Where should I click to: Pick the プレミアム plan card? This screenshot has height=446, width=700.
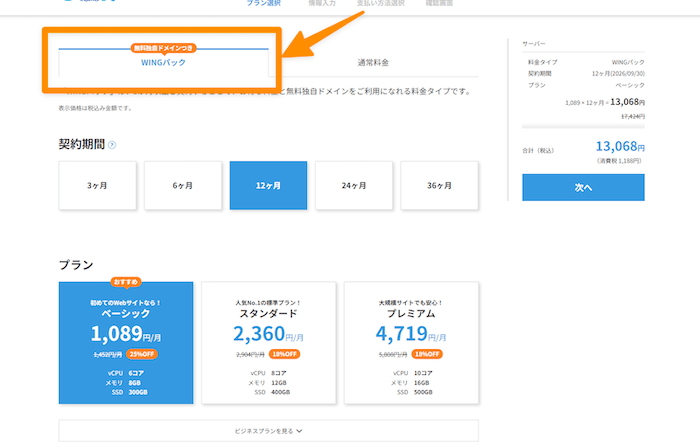[x=411, y=342]
